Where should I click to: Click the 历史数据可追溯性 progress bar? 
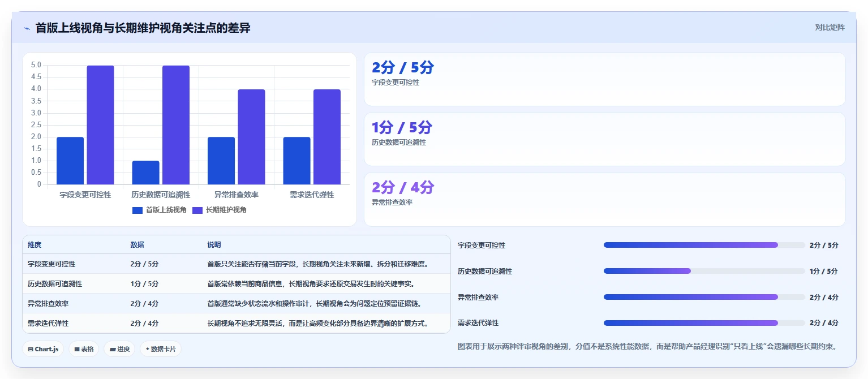coord(704,271)
